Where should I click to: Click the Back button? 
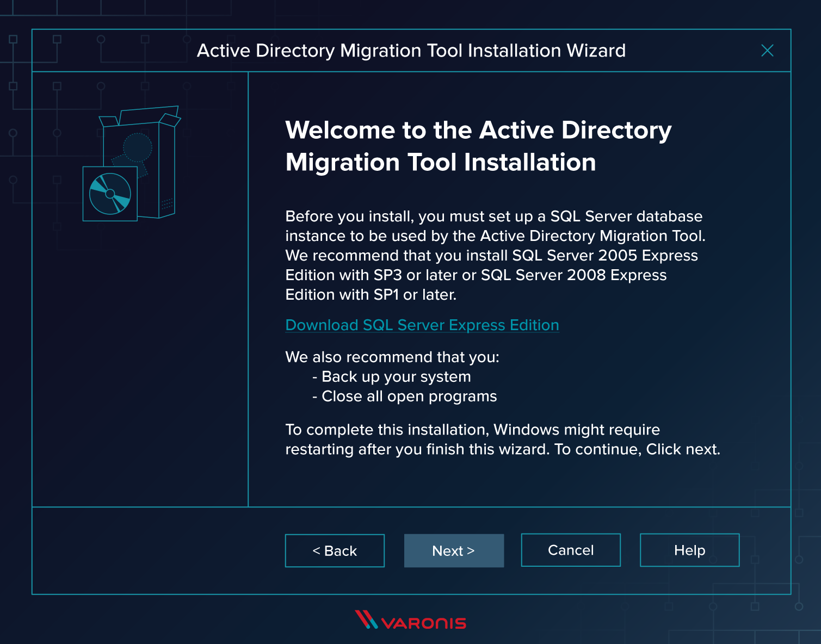[x=335, y=550]
